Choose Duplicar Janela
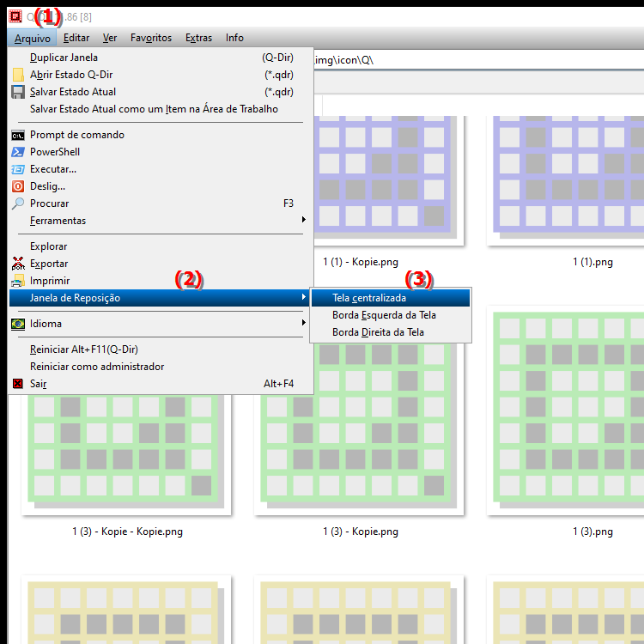 (161, 58)
